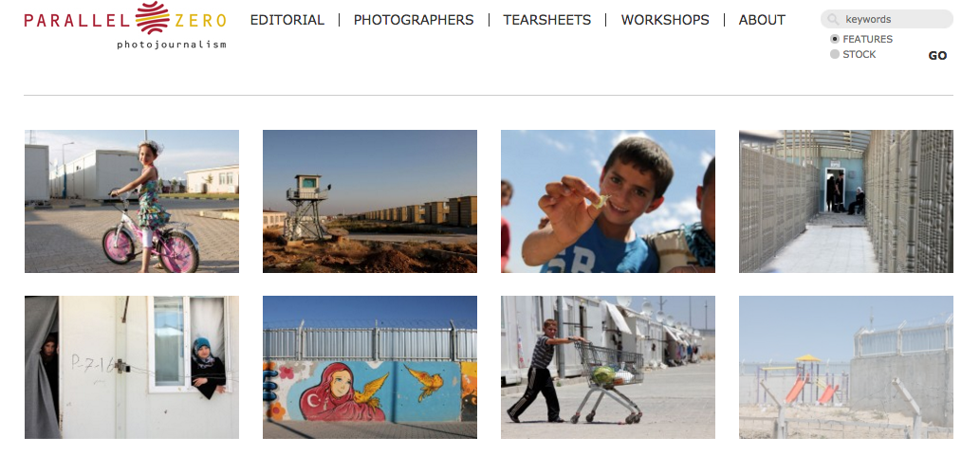This screenshot has width=980, height=455.
Task: Open the fenced corridor photo
Action: (x=846, y=201)
